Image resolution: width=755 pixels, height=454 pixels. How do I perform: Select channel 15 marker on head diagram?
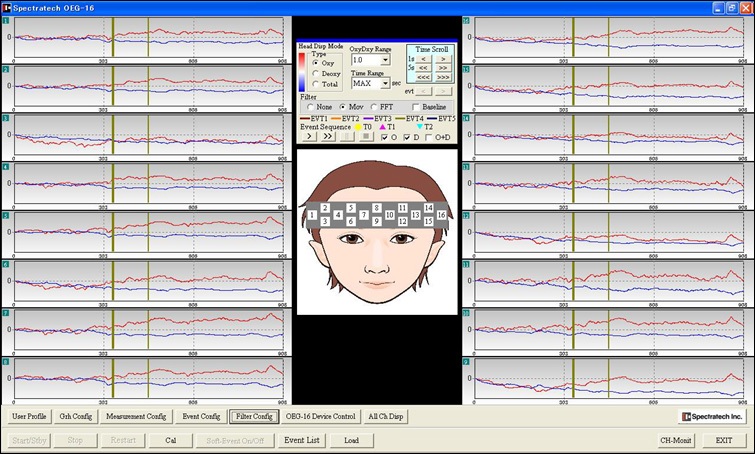tap(429, 221)
